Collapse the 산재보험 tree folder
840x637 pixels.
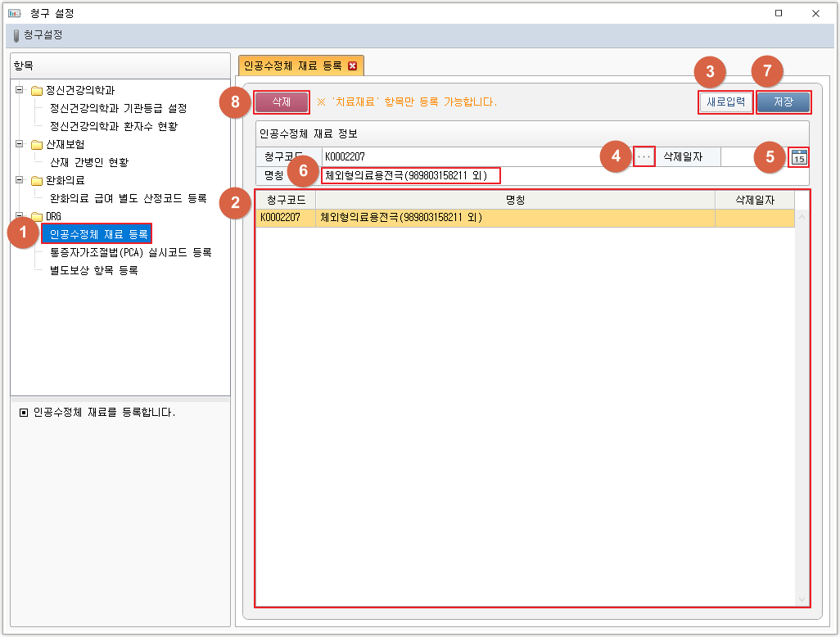[20, 144]
